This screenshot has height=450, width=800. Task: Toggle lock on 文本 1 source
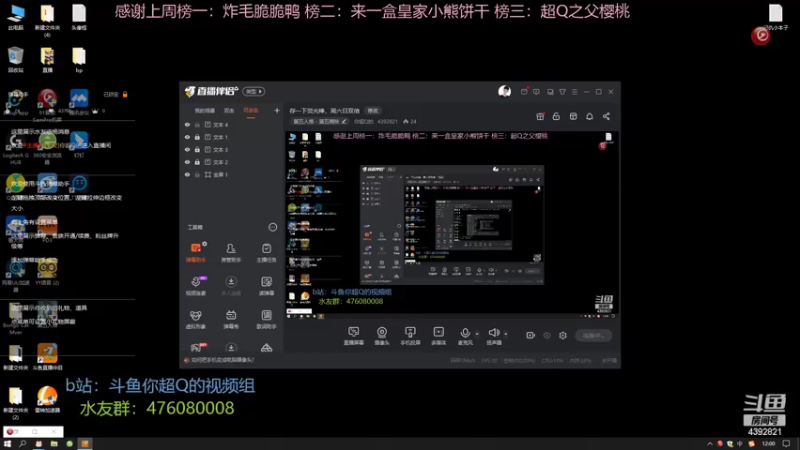click(197, 137)
